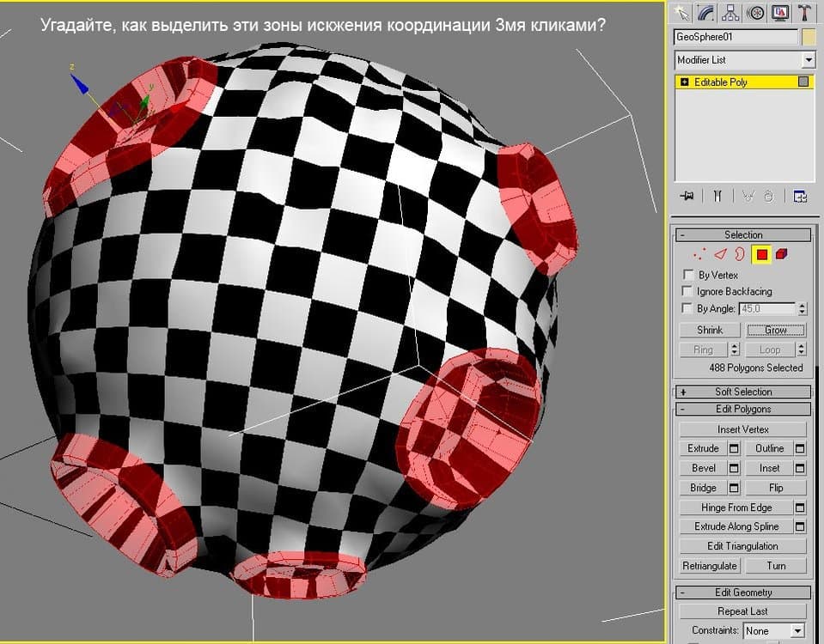Viewport: 824px width, 644px height.
Task: Open the Utilities hammer tab
Action: pyautogui.click(x=805, y=12)
